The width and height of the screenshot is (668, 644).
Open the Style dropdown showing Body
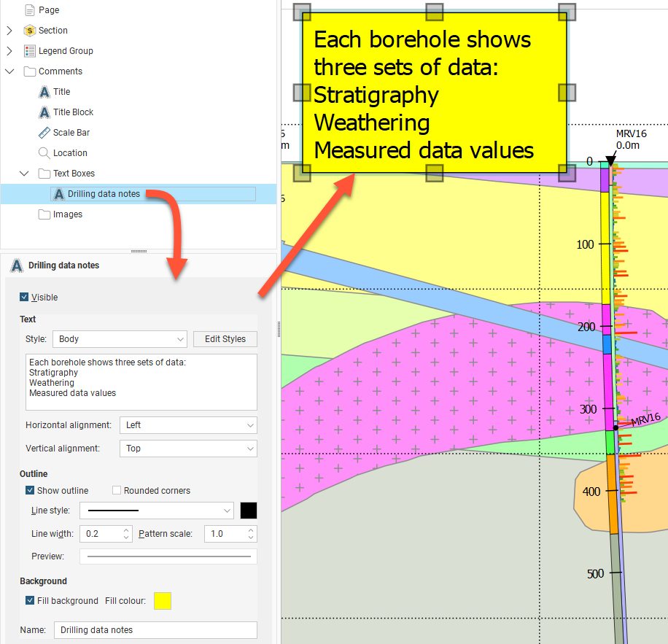pos(120,339)
